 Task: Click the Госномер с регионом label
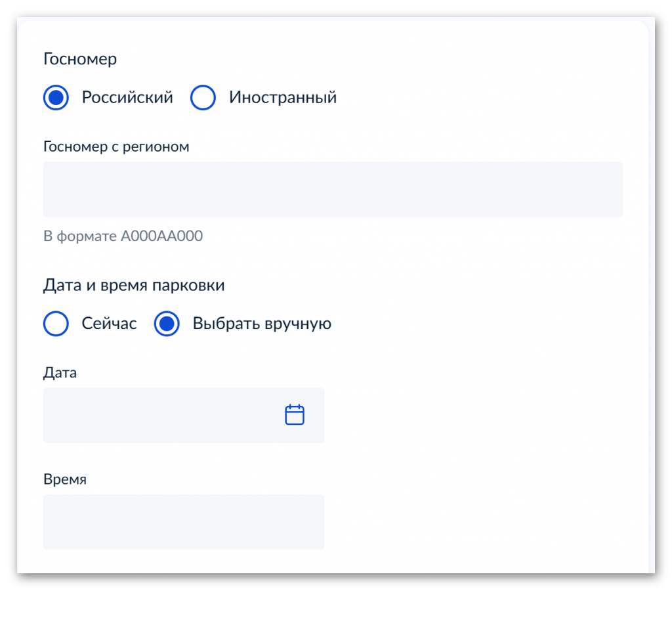(116, 146)
